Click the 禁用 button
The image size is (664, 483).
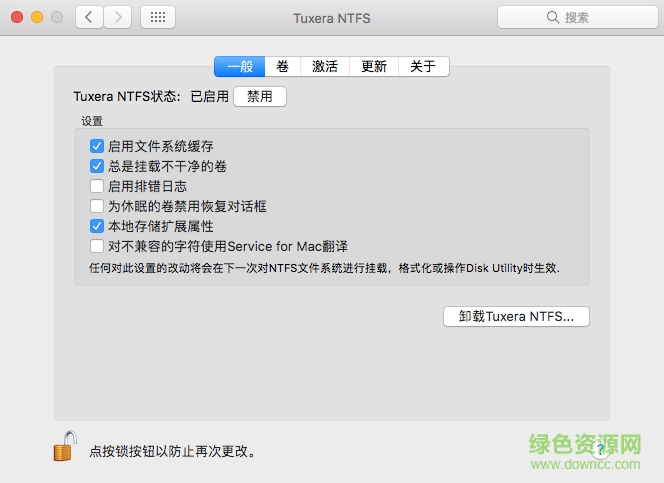coord(260,97)
